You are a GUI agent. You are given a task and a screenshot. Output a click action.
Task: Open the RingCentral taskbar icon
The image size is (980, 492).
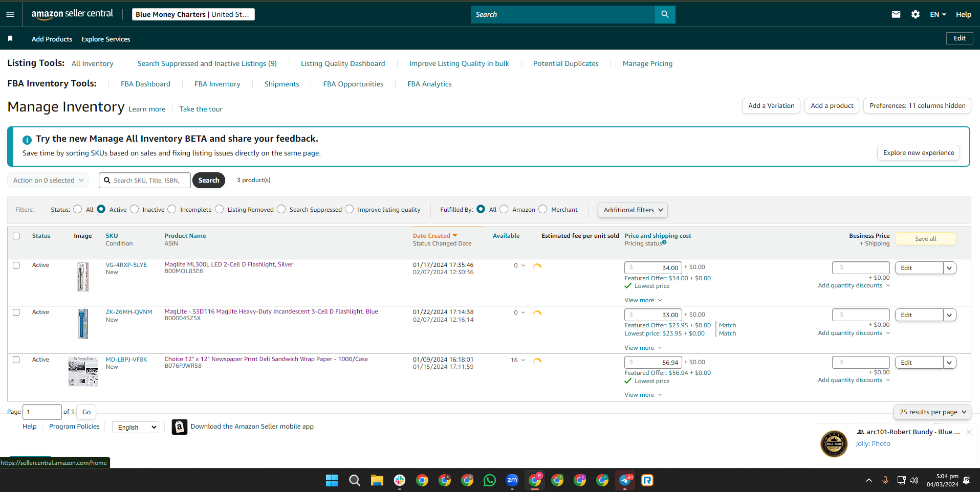point(647,480)
